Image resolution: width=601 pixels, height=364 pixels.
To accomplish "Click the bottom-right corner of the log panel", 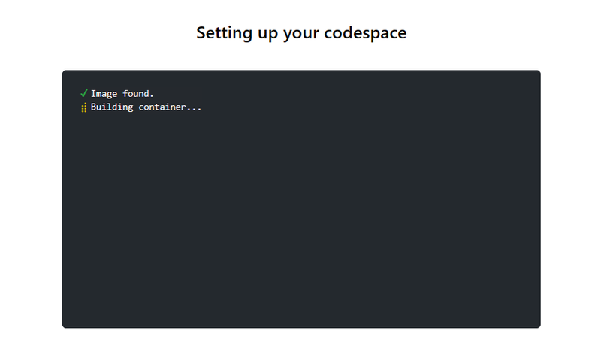I will click(x=536, y=324).
